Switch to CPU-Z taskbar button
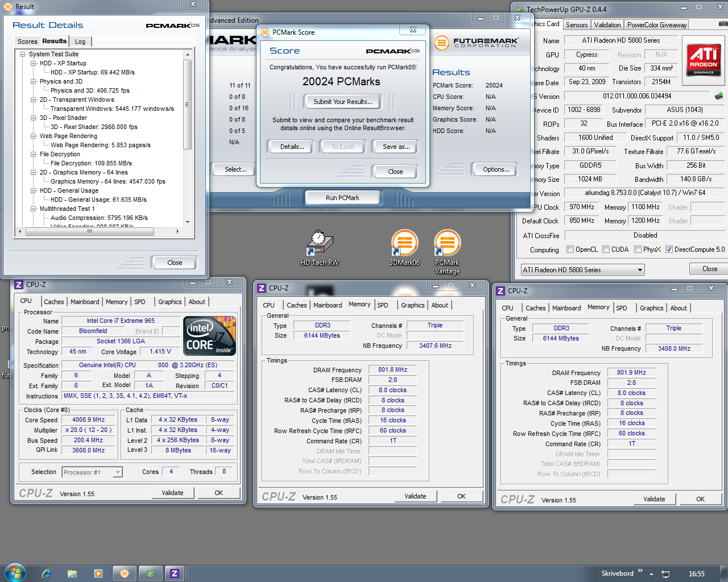 [175, 573]
